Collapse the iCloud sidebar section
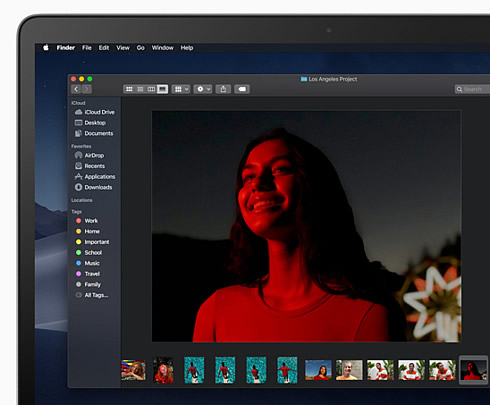Image resolution: width=490 pixels, height=405 pixels. [x=78, y=103]
